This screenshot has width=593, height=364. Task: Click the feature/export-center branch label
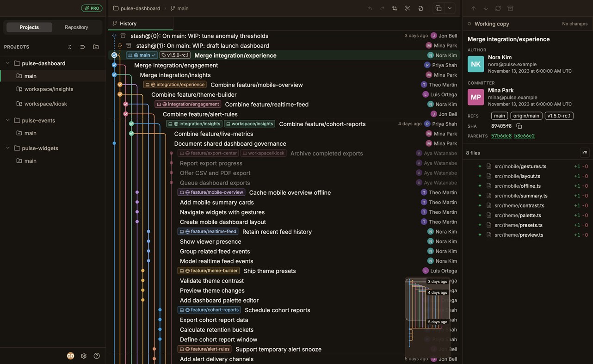tap(208, 153)
